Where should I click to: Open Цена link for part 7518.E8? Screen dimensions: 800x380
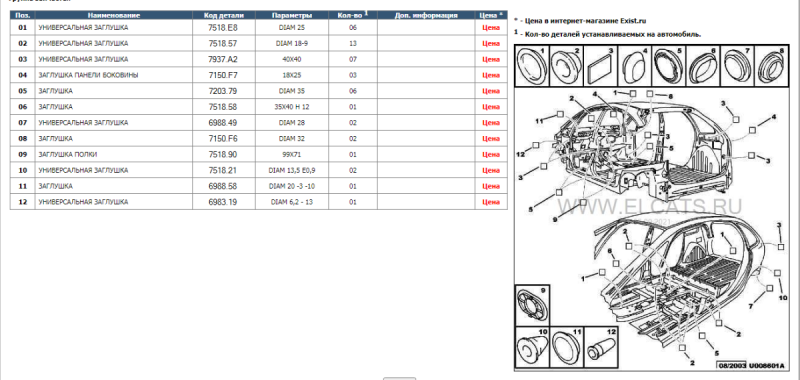pyautogui.click(x=491, y=28)
